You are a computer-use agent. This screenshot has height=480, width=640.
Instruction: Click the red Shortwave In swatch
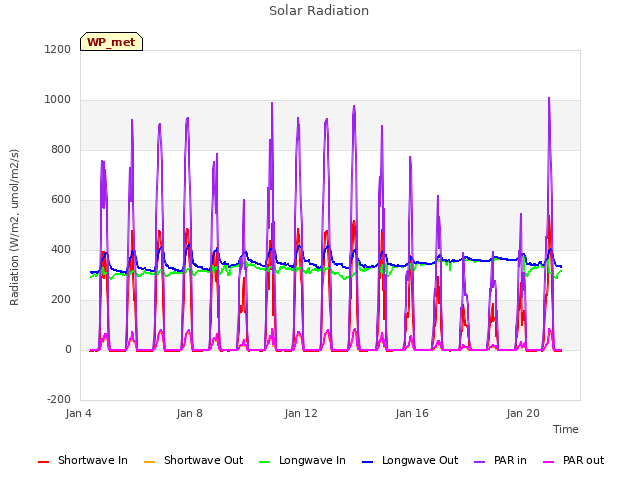(x=43, y=462)
